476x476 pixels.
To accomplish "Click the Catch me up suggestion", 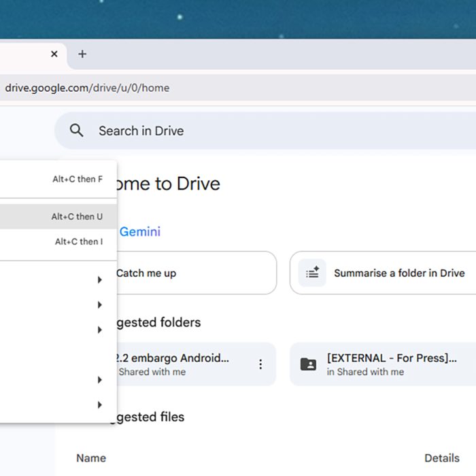I will pyautogui.click(x=196, y=273).
